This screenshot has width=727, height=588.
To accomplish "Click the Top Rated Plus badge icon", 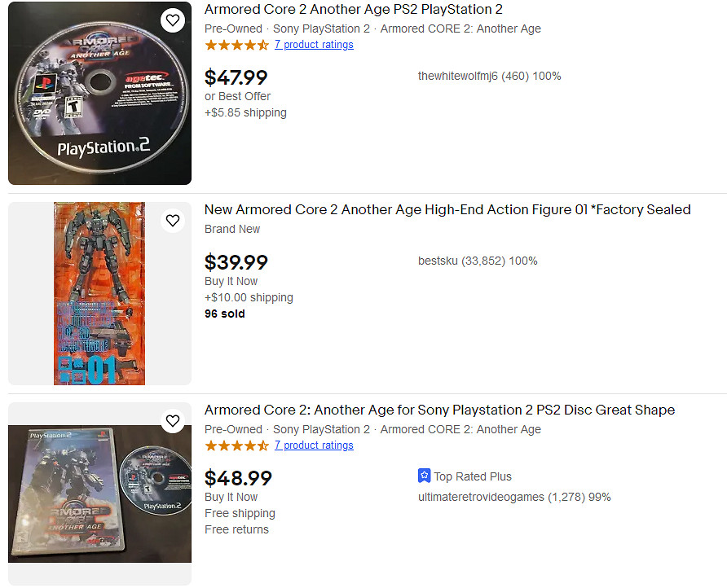I will (x=424, y=476).
